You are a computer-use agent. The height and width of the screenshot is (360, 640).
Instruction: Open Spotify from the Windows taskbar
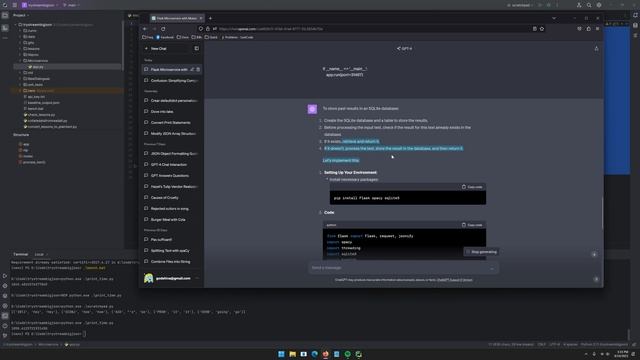[347, 354]
